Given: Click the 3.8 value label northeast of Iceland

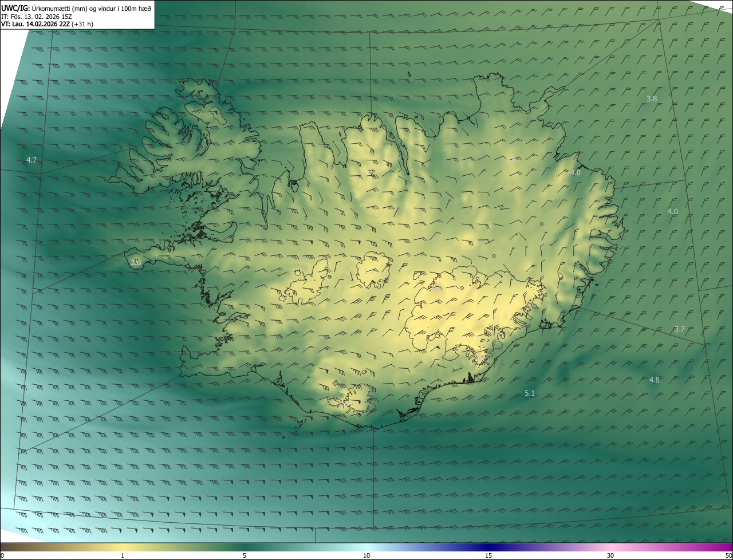Looking at the screenshot, I should (x=652, y=98).
